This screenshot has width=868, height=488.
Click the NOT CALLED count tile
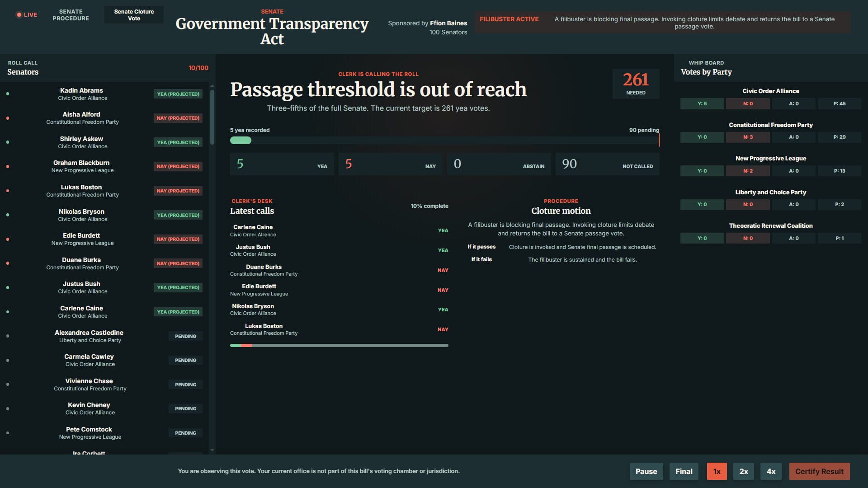point(607,164)
